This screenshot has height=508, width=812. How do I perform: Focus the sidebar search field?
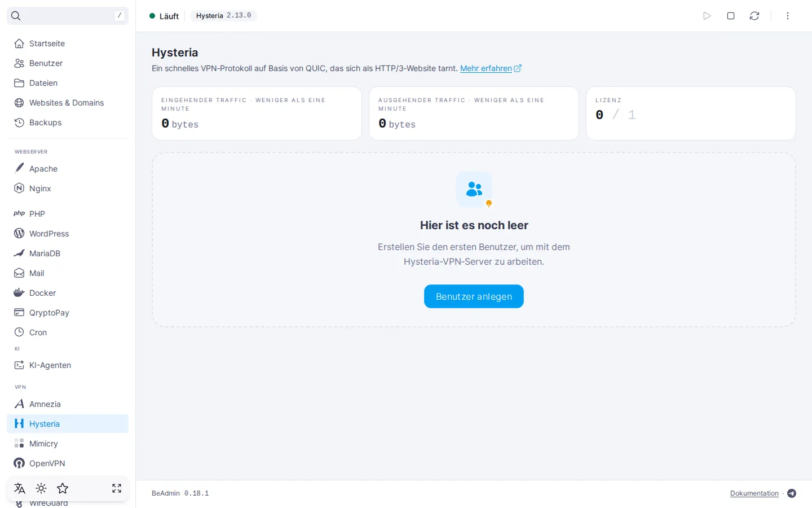68,16
